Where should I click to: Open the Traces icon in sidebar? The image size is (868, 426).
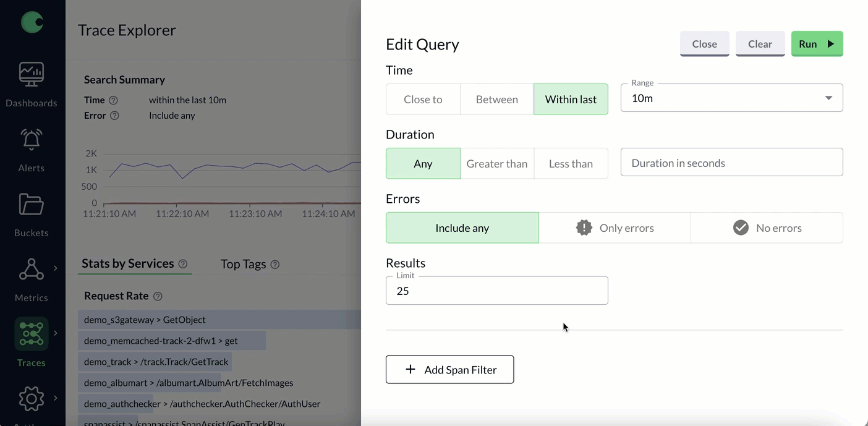click(x=32, y=334)
